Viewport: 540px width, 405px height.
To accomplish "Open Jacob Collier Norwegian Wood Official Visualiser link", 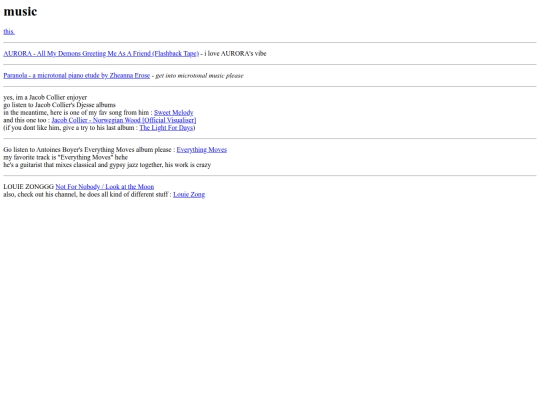I will pos(124,120).
